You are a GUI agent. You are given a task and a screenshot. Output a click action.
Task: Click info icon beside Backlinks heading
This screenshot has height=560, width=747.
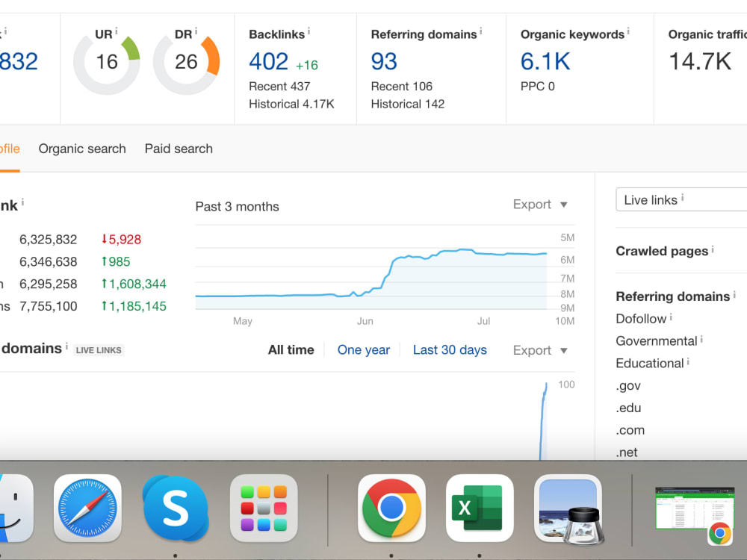pos(309,31)
